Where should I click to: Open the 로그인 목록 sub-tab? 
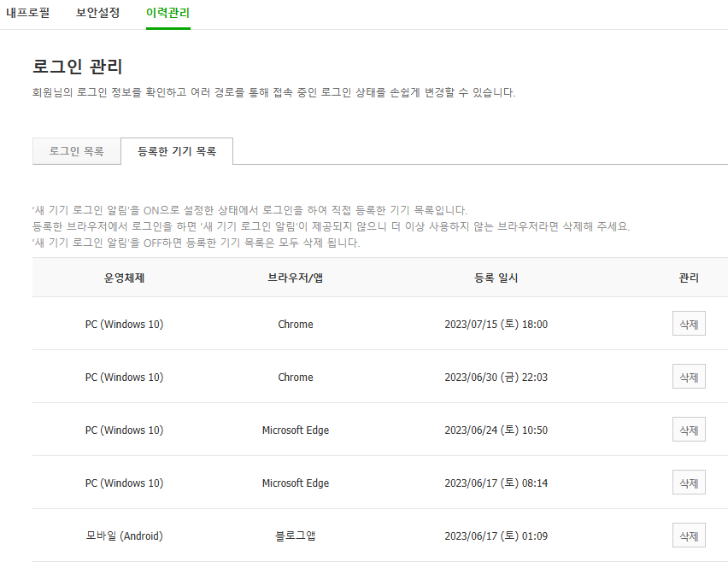pyautogui.click(x=77, y=151)
